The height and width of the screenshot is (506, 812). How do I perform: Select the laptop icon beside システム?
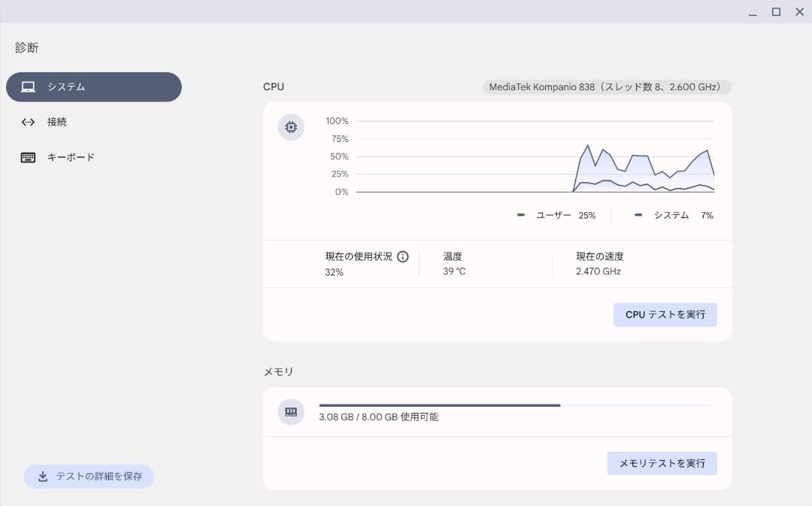27,86
